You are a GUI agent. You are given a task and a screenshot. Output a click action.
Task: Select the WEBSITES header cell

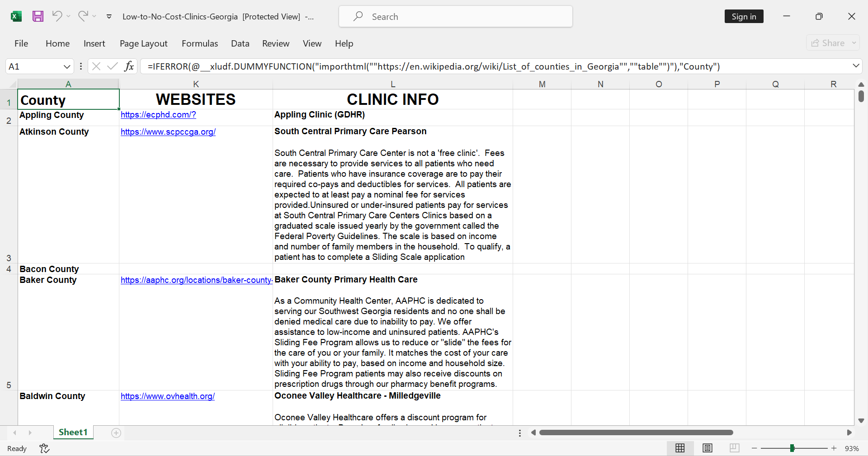click(x=196, y=99)
